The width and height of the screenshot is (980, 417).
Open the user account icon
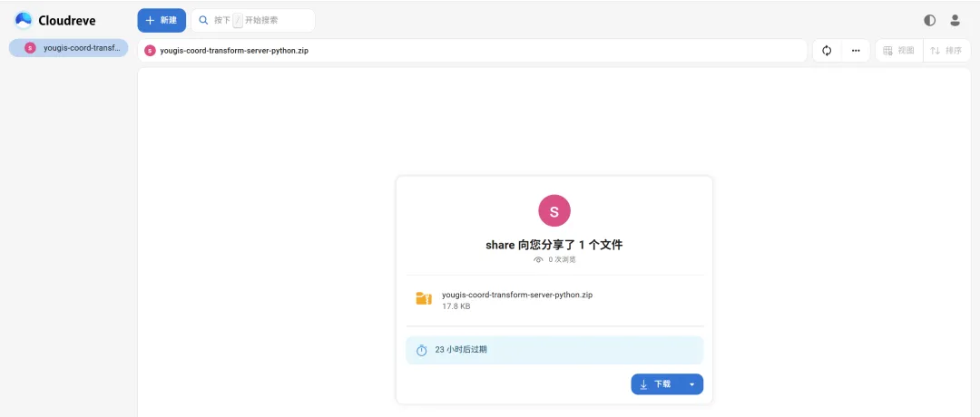pyautogui.click(x=955, y=20)
